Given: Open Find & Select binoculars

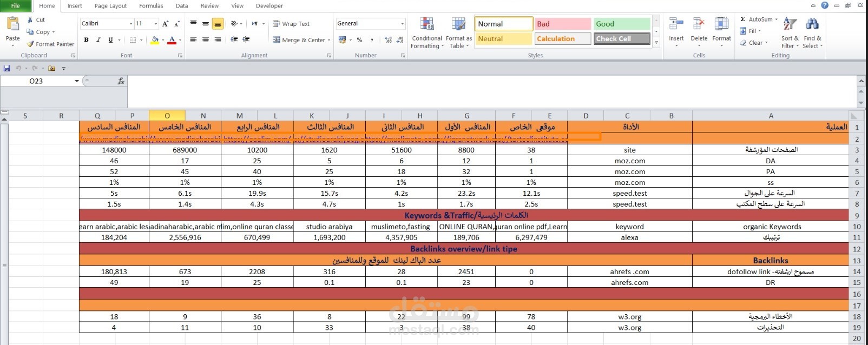Looking at the screenshot, I should point(812,32).
